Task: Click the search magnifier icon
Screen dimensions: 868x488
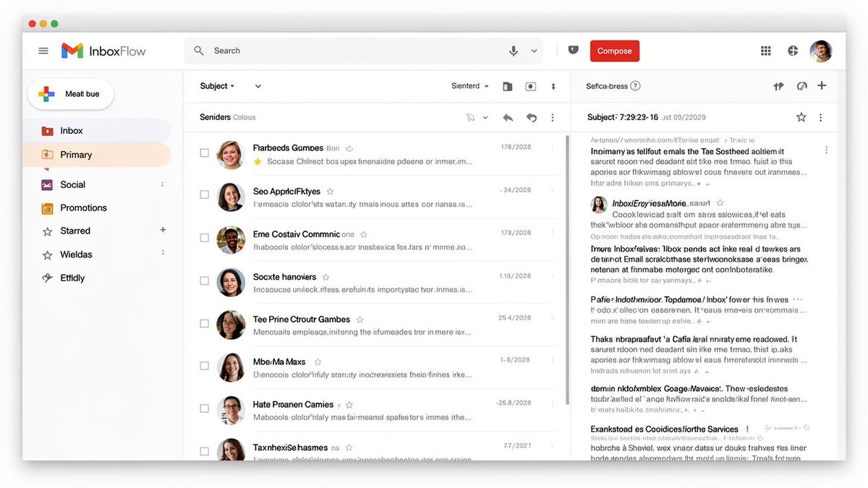Action: coord(199,51)
